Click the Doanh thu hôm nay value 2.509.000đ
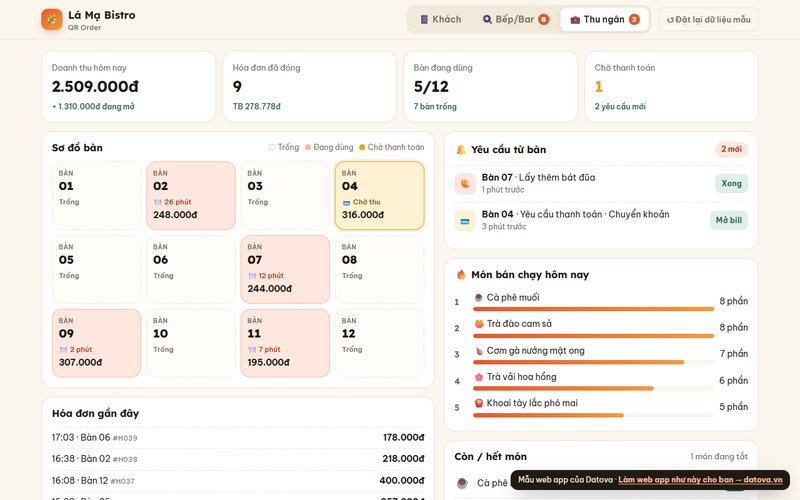 click(95, 87)
